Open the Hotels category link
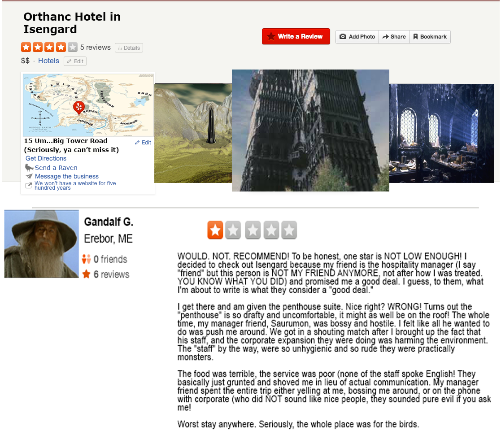501x448 pixels. pyautogui.click(x=48, y=61)
